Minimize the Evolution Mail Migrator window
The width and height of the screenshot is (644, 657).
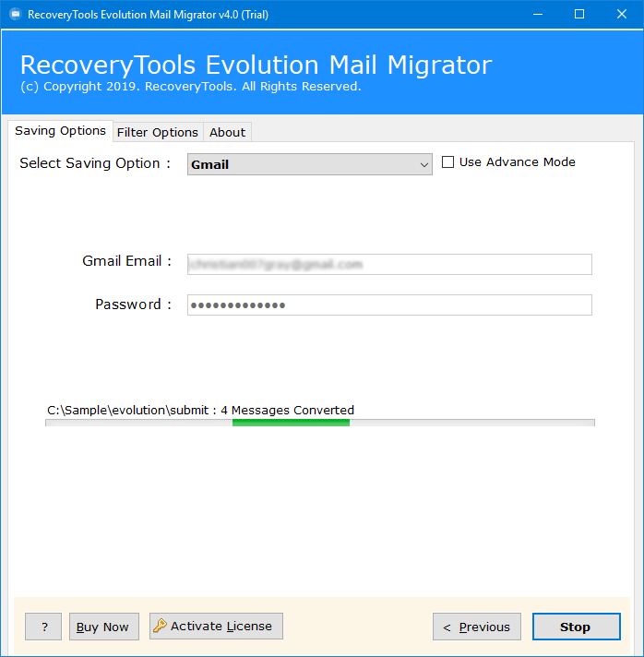coord(538,14)
